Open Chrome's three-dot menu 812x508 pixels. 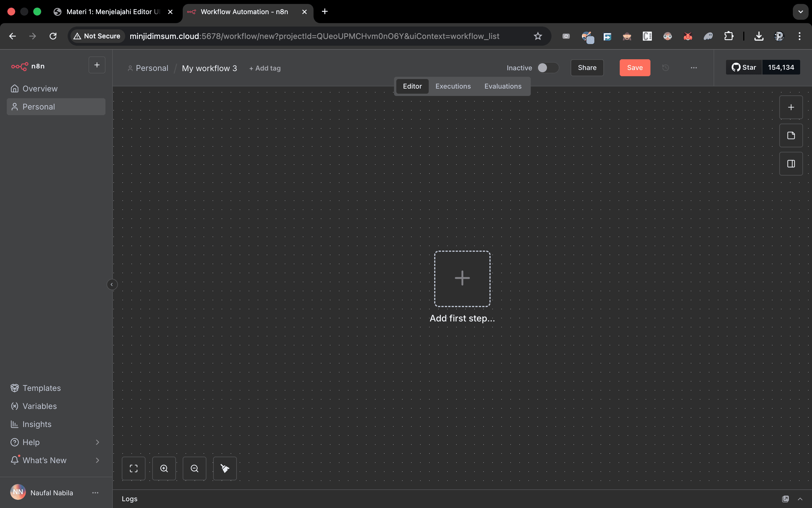pos(800,36)
